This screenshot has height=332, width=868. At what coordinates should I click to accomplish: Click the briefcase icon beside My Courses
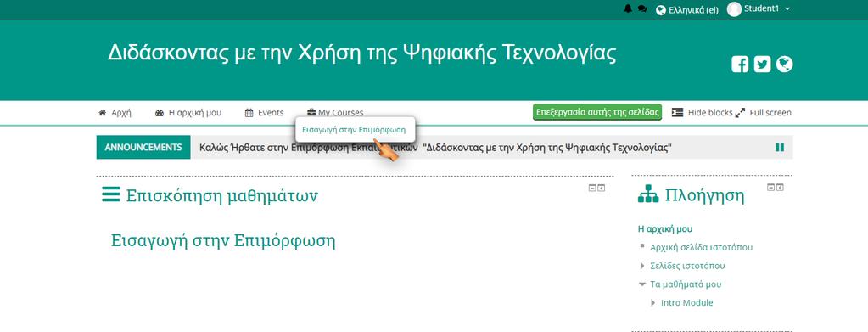point(311,113)
